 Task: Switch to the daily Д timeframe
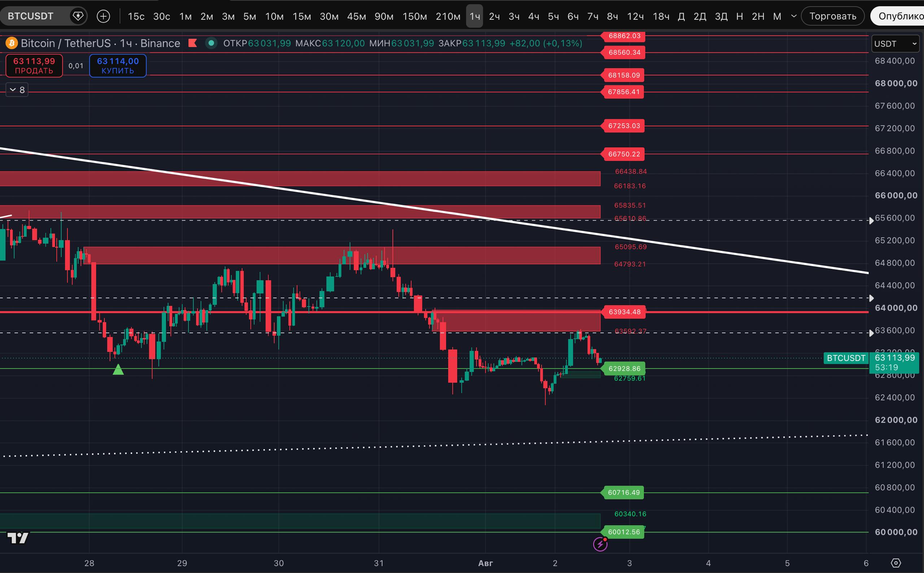pos(681,16)
